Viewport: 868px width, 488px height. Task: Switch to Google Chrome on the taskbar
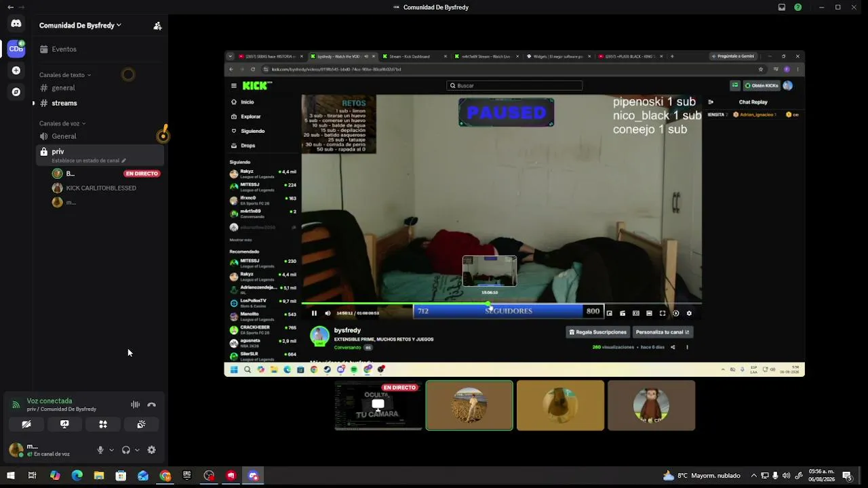[165, 476]
